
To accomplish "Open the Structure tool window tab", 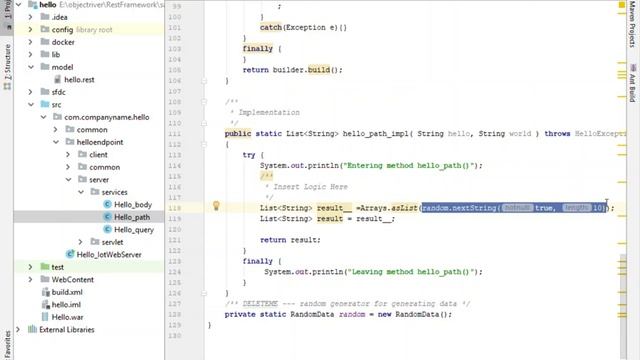I will click(x=7, y=67).
